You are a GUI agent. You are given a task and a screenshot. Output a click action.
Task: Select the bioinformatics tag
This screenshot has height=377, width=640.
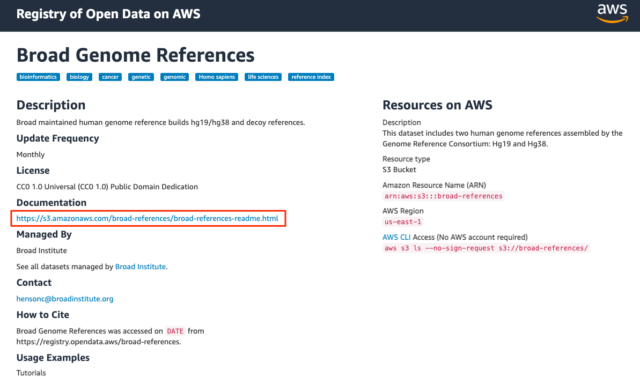pyautogui.click(x=38, y=77)
